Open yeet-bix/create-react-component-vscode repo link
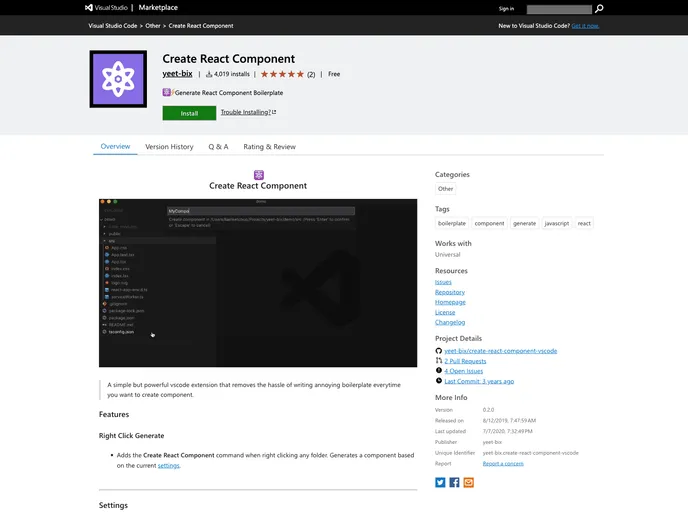Image resolution: width=688 pixels, height=512 pixels. point(501,351)
